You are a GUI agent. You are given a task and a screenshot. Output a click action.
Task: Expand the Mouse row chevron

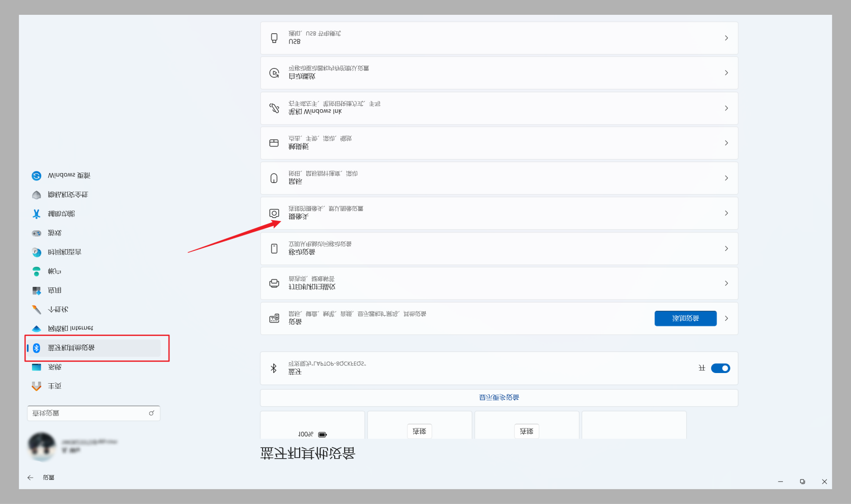pyautogui.click(x=726, y=178)
